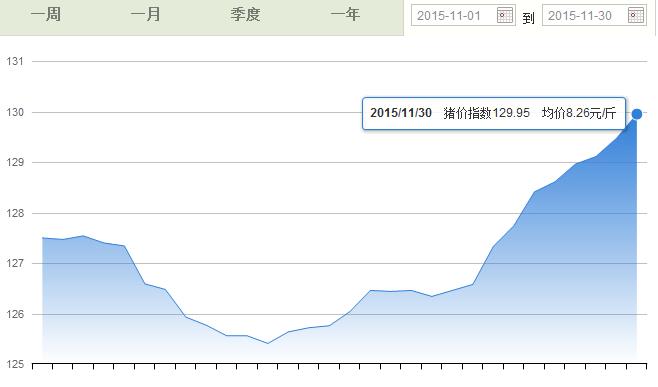The height and width of the screenshot is (387, 658).
Task: Click the 127 y-axis label
Action: click(x=14, y=264)
